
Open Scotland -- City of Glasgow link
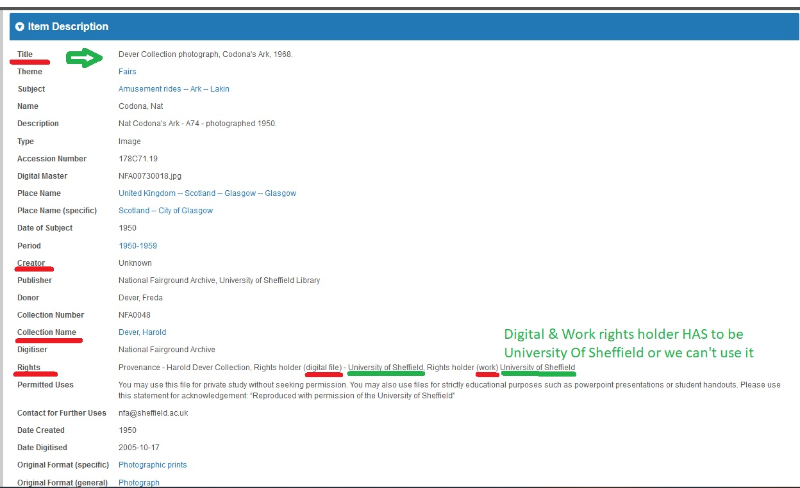tap(165, 210)
